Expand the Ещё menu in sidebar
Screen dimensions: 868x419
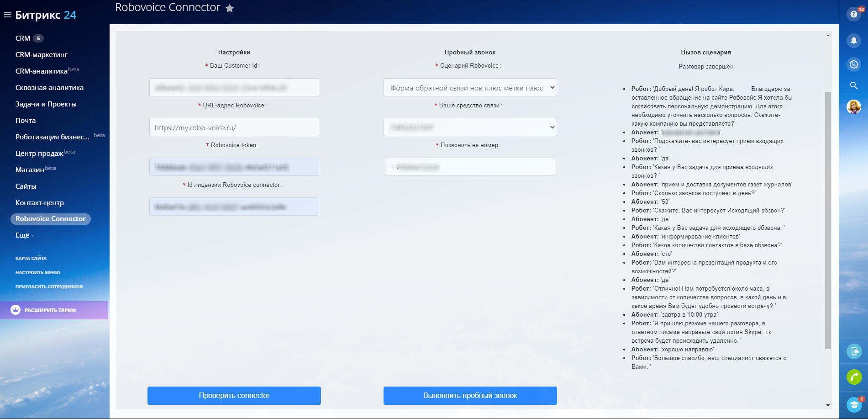click(24, 235)
